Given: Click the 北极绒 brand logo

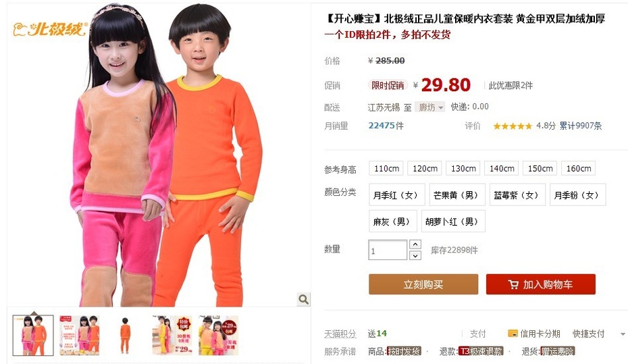Looking at the screenshot, I should coord(50,29).
